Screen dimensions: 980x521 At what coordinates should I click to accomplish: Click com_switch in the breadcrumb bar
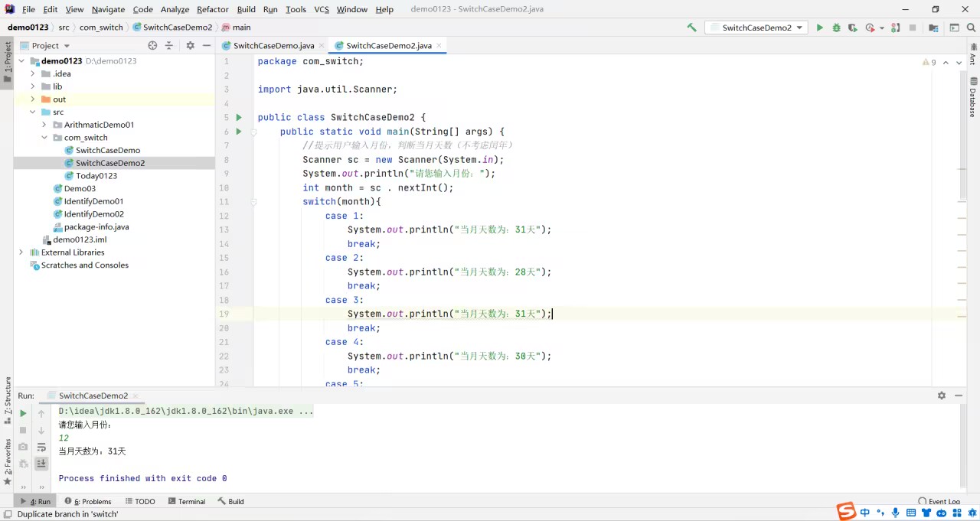coord(101,28)
